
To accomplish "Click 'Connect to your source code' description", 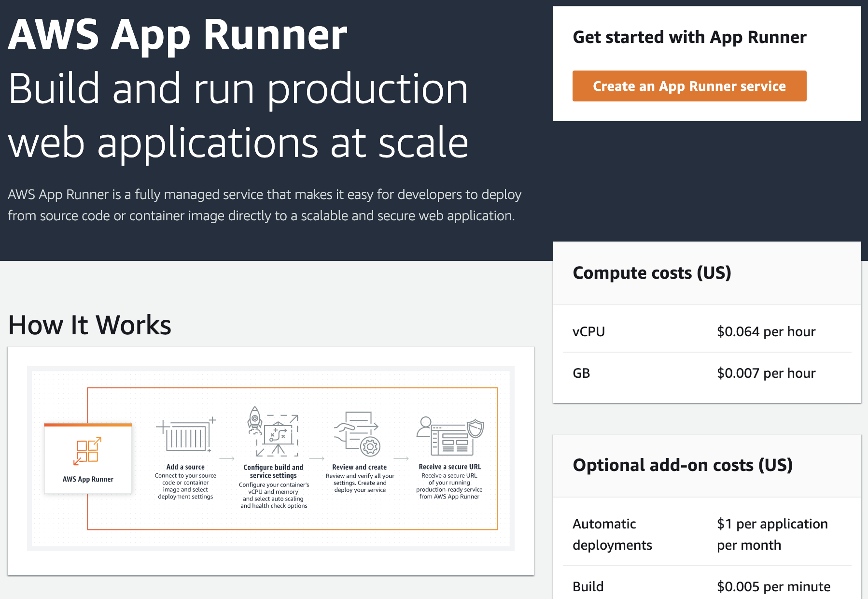I will tap(185, 486).
